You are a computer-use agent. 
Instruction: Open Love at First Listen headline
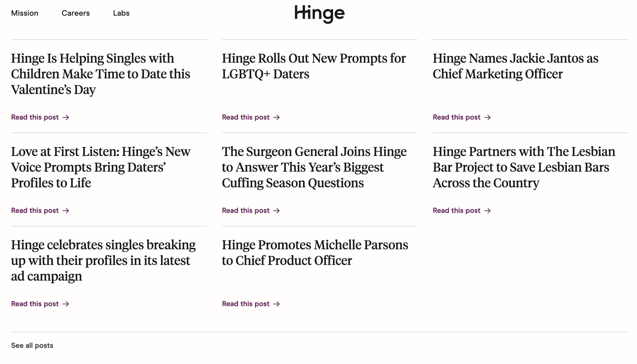[x=101, y=167]
